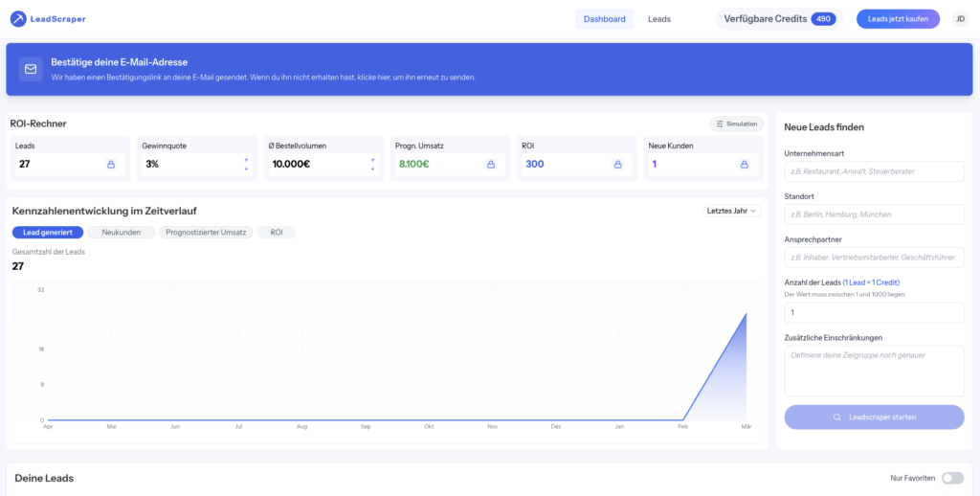Click the lock icon in the Leads field
980x496 pixels.
110,165
